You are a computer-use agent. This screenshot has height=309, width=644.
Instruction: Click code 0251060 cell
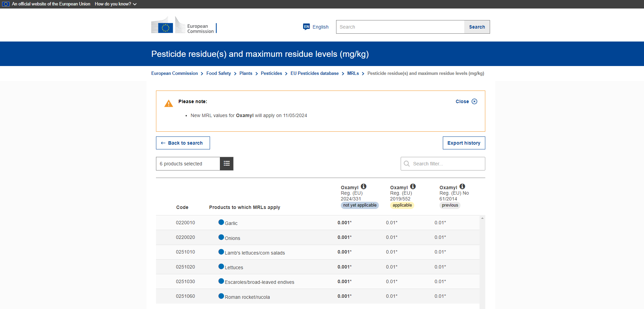pos(185,296)
